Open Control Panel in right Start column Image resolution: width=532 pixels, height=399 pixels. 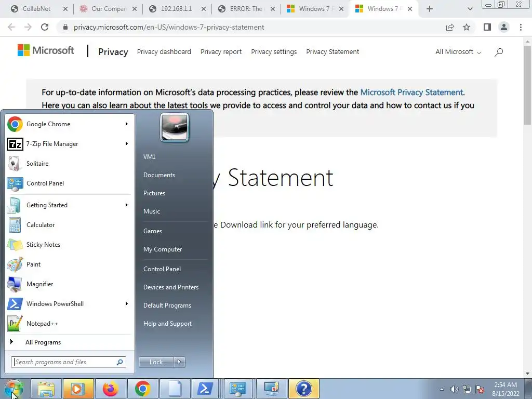coord(162,269)
